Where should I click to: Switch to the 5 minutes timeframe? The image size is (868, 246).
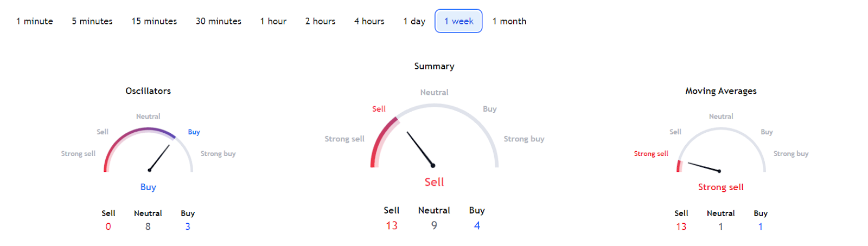tap(92, 21)
